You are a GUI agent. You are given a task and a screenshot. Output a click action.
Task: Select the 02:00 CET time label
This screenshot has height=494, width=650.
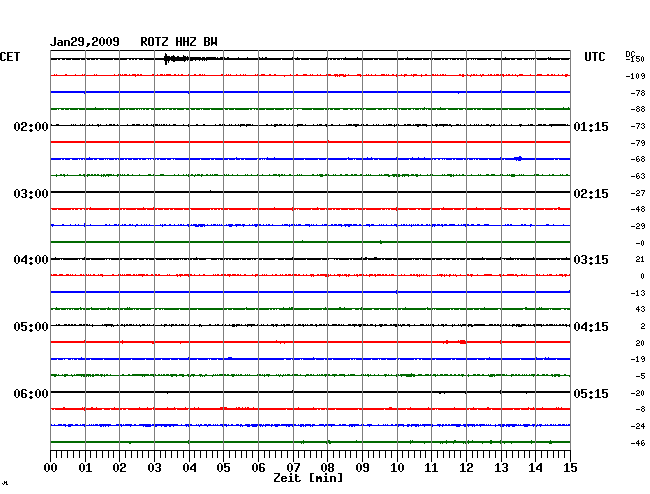coord(31,126)
